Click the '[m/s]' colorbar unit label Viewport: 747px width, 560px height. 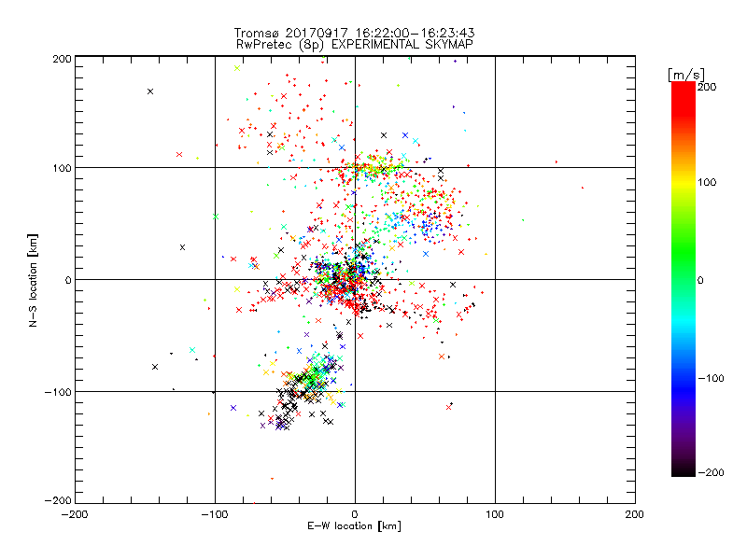coord(686,75)
